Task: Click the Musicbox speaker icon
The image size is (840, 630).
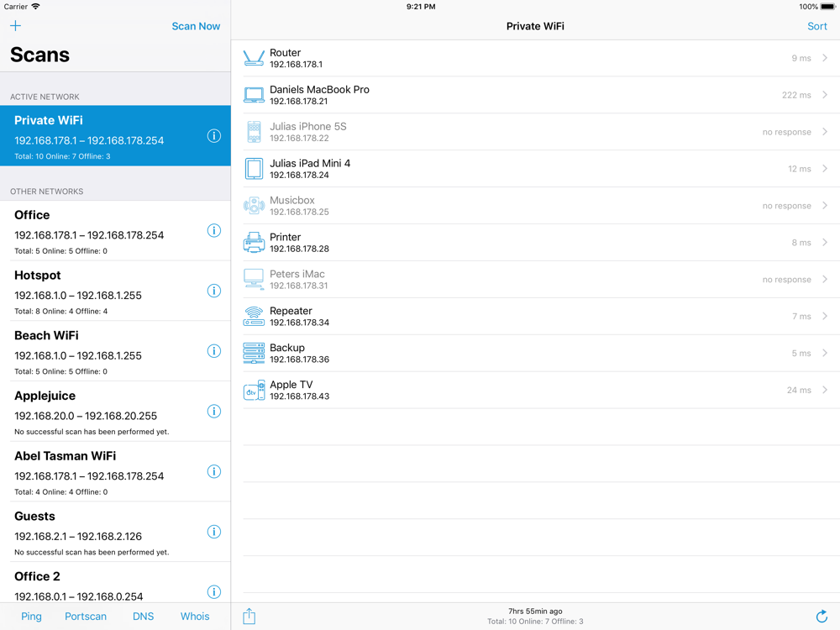Action: 254,206
